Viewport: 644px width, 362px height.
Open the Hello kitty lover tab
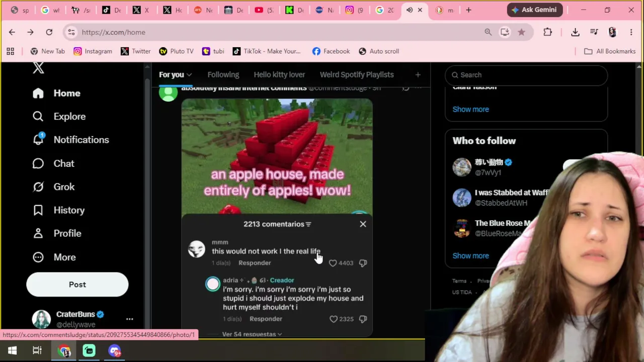(279, 74)
